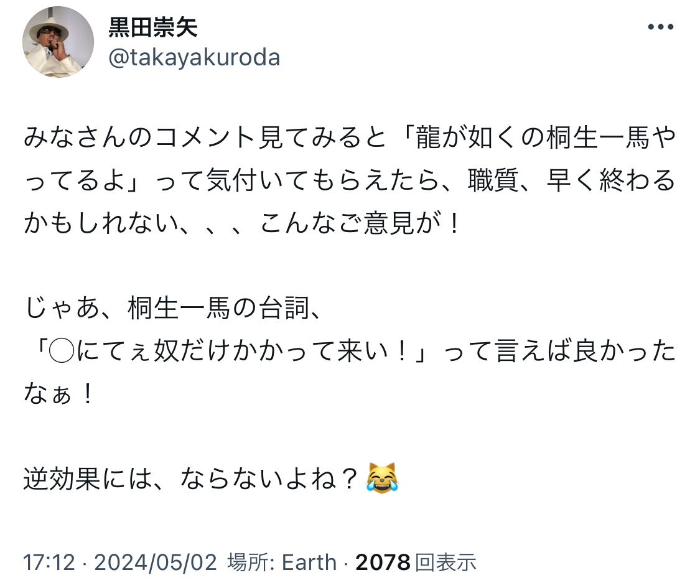Open the @takayakuroda handle link
The width and height of the screenshot is (700, 588).
(194, 58)
